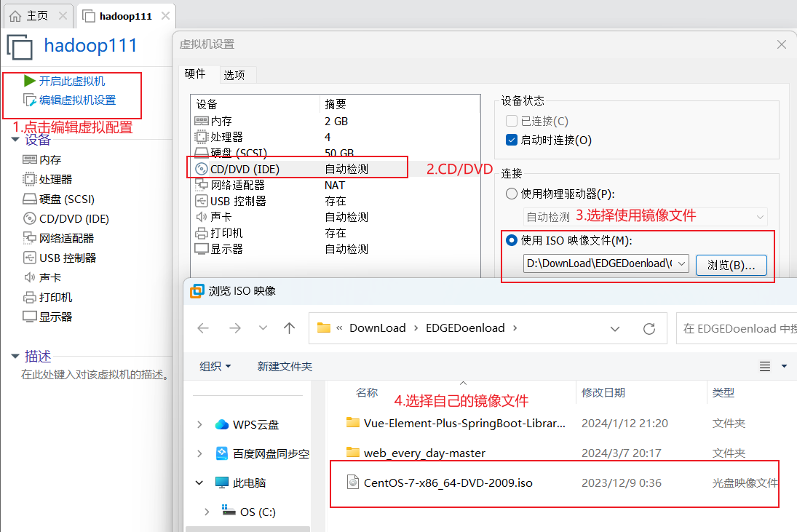This screenshot has width=797, height=532.
Task: Select use physical drive (P) radio button
Action: (x=512, y=194)
